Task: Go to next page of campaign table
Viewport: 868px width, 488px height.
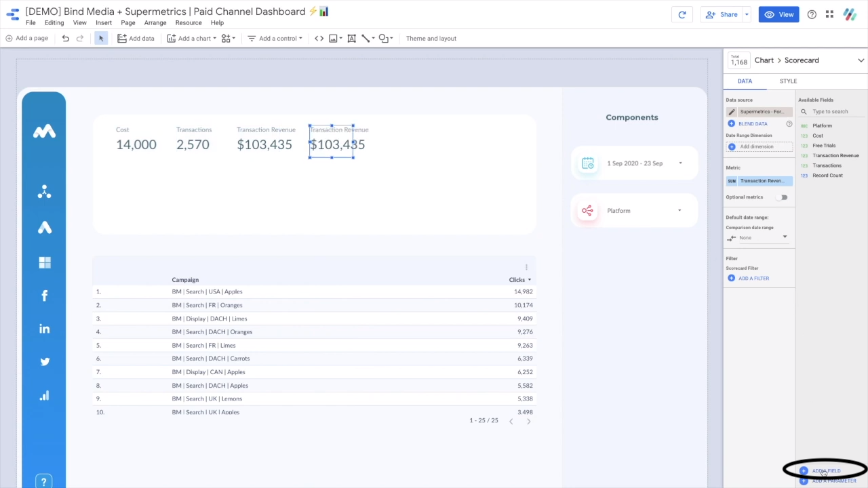Action: pyautogui.click(x=528, y=421)
